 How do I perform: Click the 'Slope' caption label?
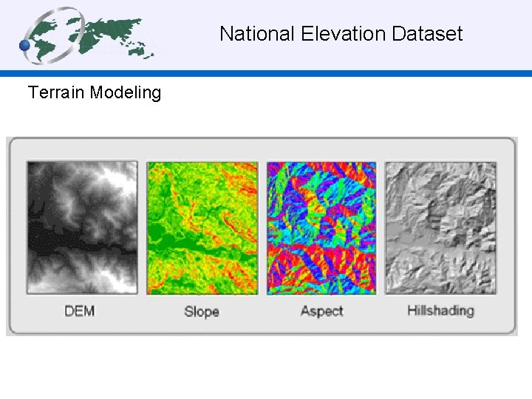tap(202, 312)
